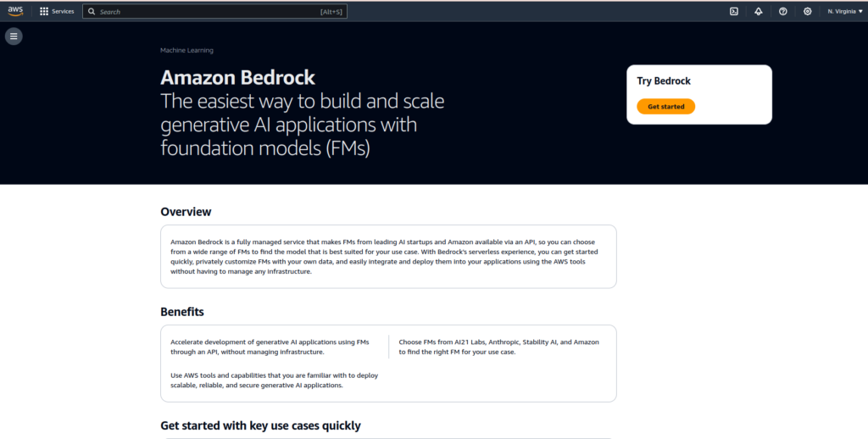Click the Benefits section heading

pyautogui.click(x=182, y=312)
